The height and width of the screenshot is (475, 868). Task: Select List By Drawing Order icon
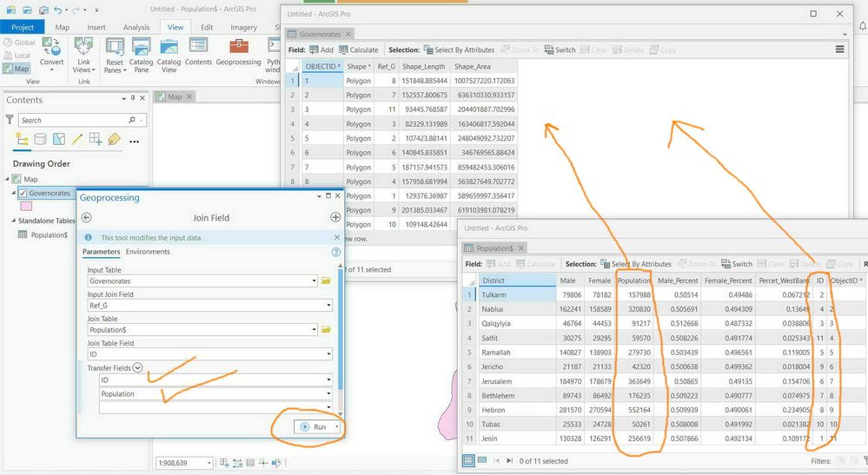coord(22,139)
